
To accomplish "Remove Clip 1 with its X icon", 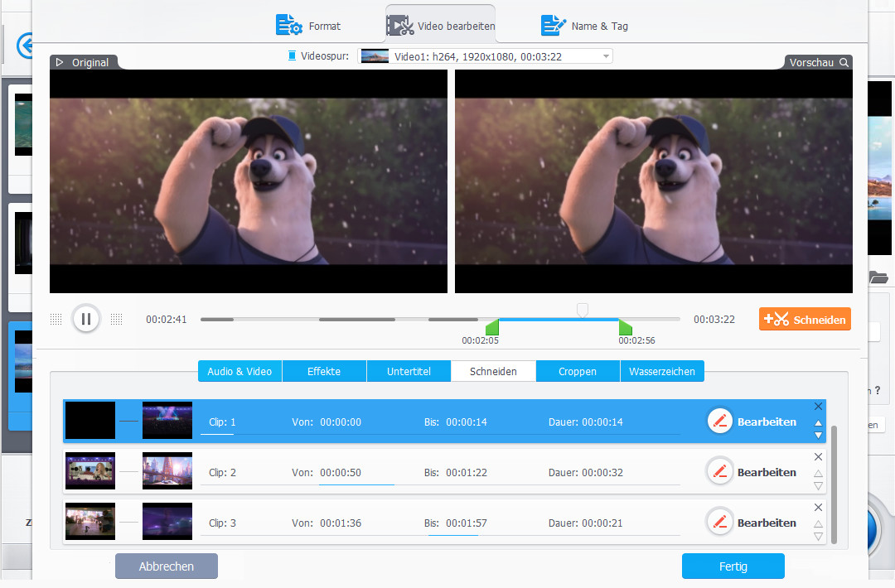I will pyautogui.click(x=818, y=407).
